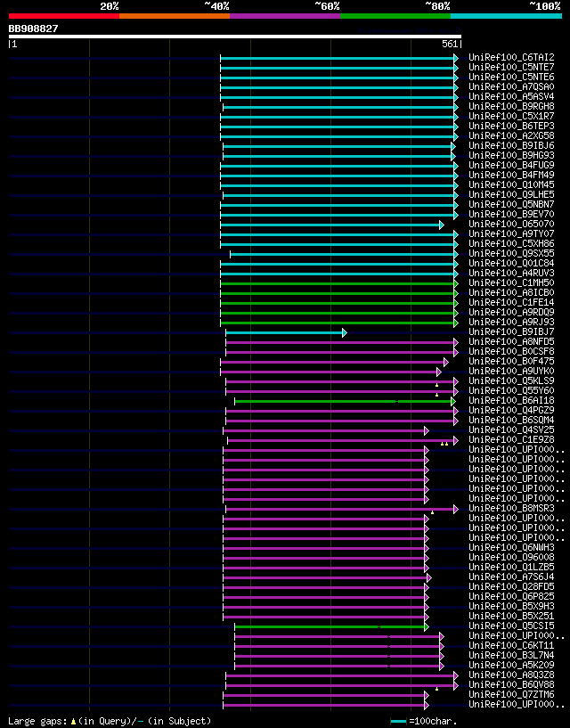Open hit UniRef100_B9RGH8
Viewport: 570px width, 728px height.
tap(511, 106)
